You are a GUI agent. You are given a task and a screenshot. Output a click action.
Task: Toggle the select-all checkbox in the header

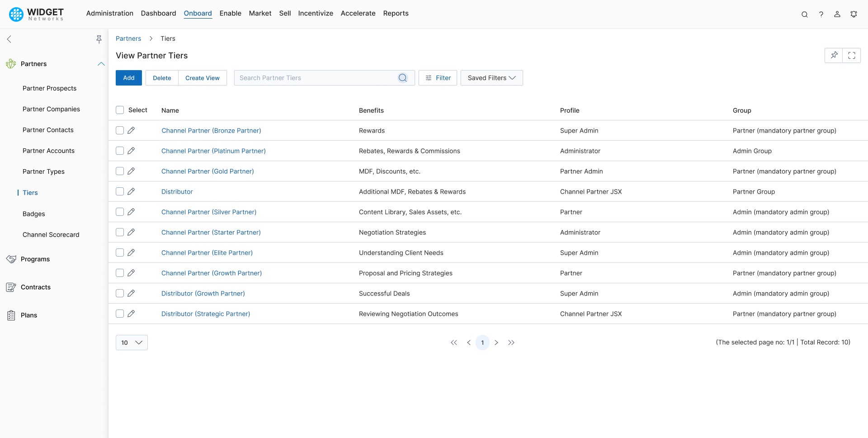(119, 109)
